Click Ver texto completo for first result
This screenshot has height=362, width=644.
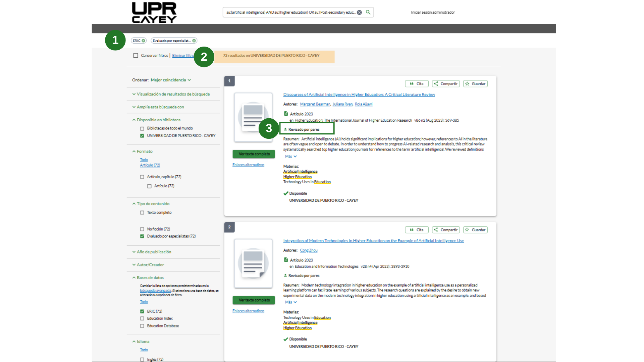(254, 154)
